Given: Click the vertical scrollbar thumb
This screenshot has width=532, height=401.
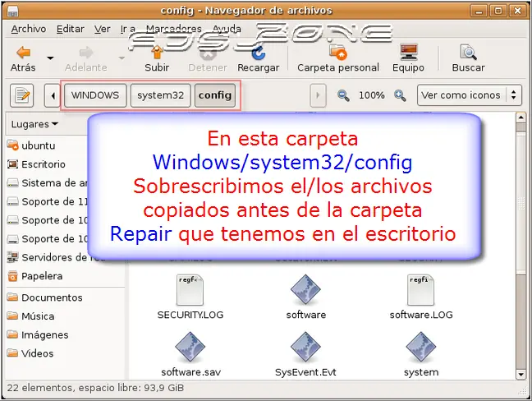Looking at the screenshot, I should pos(521,203).
